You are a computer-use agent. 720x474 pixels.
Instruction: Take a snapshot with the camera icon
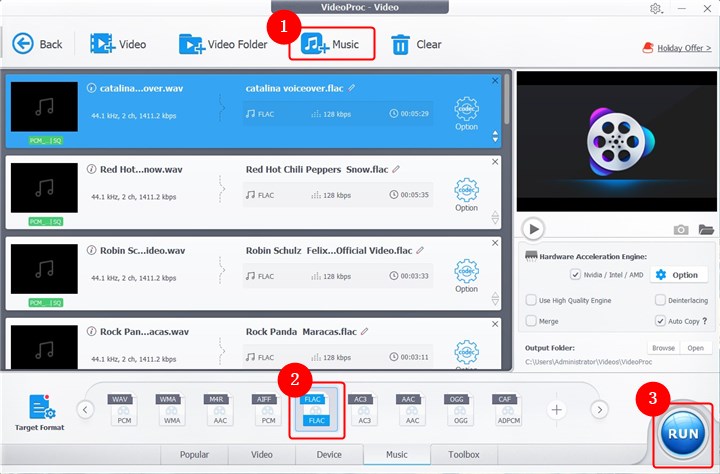coord(681,229)
